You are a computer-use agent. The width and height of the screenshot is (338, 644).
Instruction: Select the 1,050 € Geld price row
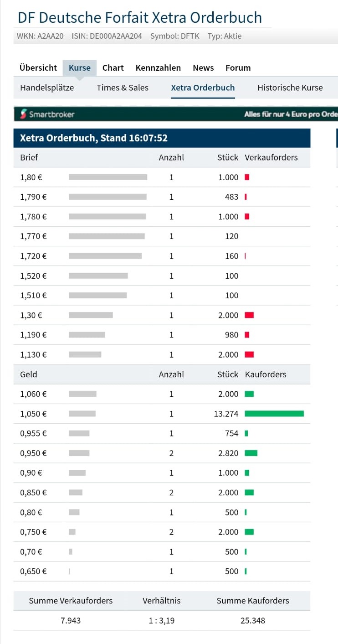[33, 414]
